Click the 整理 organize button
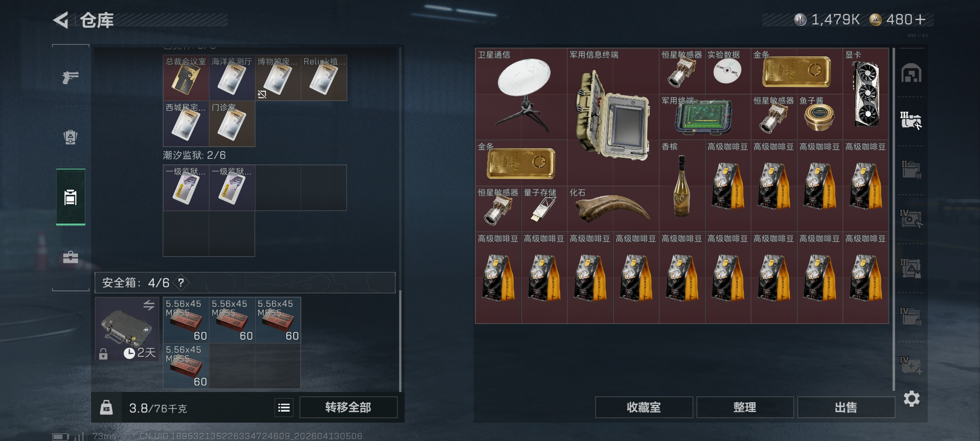 tap(745, 407)
